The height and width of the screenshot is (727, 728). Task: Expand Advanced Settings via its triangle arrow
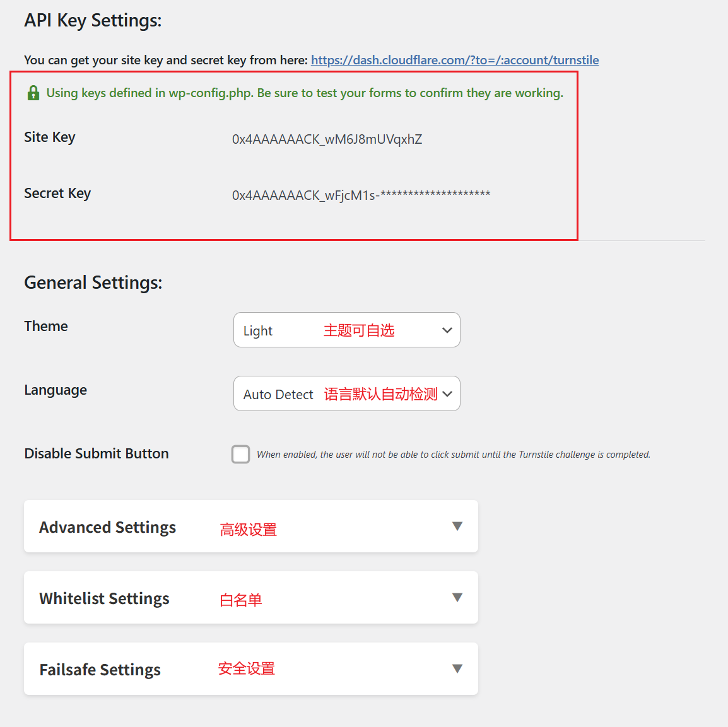(x=457, y=526)
